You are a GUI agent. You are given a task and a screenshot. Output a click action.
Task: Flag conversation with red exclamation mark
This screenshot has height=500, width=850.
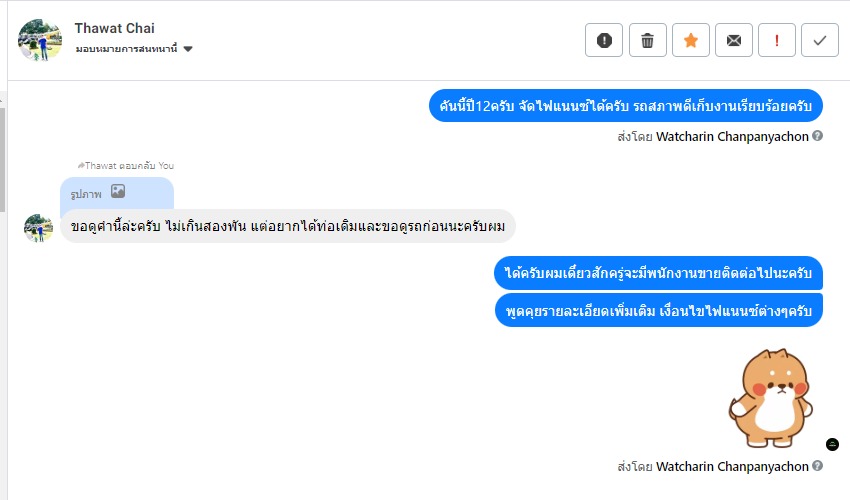click(777, 40)
